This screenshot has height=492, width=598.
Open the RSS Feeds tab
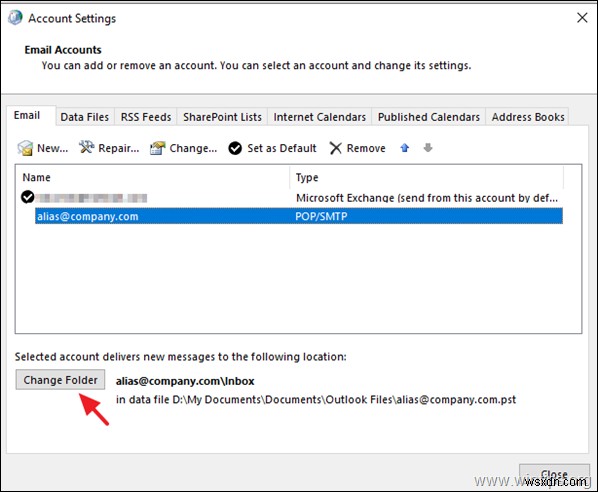[x=146, y=117]
